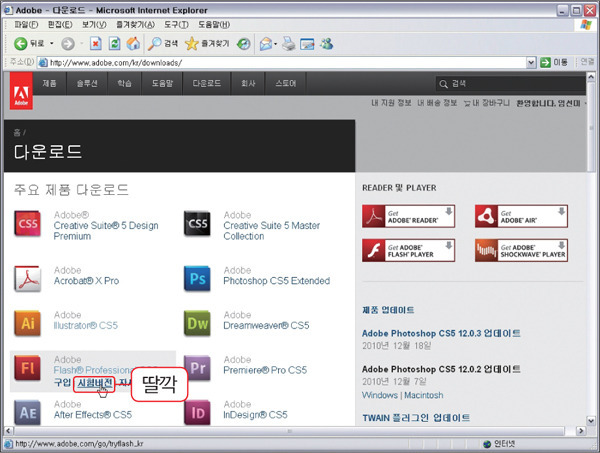Click the Get Adobe Shockwave Player button
Image resolution: width=600 pixels, height=453 pixels.
click(x=521, y=251)
